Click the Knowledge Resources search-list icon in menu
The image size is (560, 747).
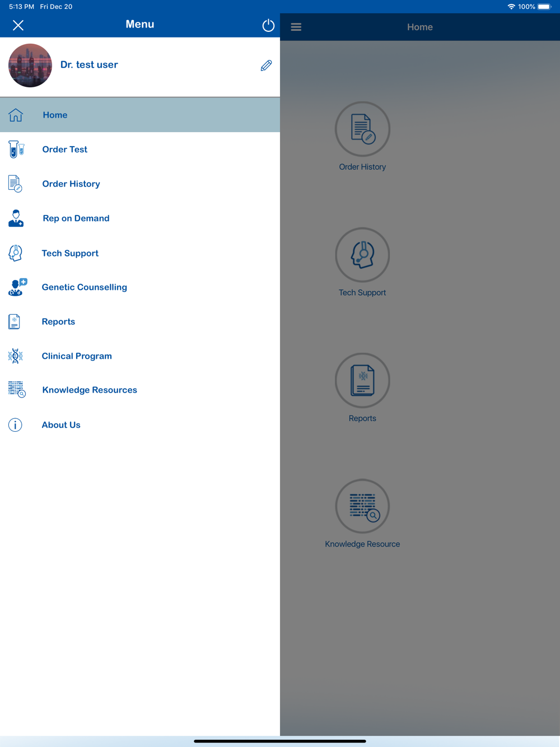click(x=17, y=390)
